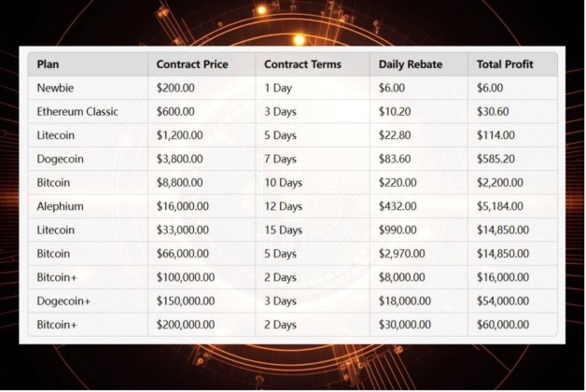The height and width of the screenshot is (392, 586).
Task: Click the 7 Days contract term
Action: 281,159
